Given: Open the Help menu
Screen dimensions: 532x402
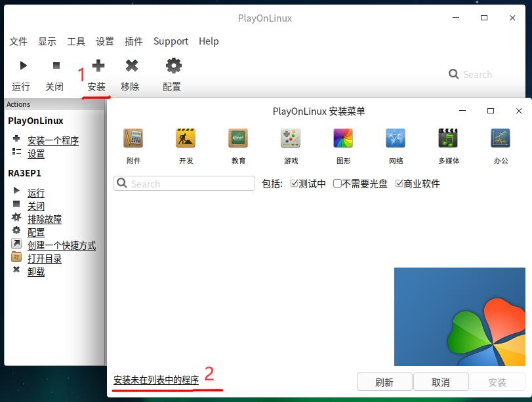Looking at the screenshot, I should (209, 41).
